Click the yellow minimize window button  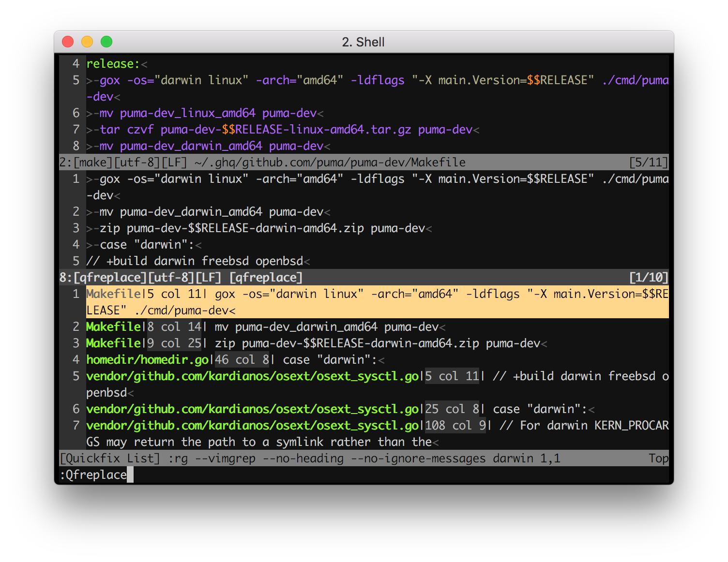(x=87, y=42)
